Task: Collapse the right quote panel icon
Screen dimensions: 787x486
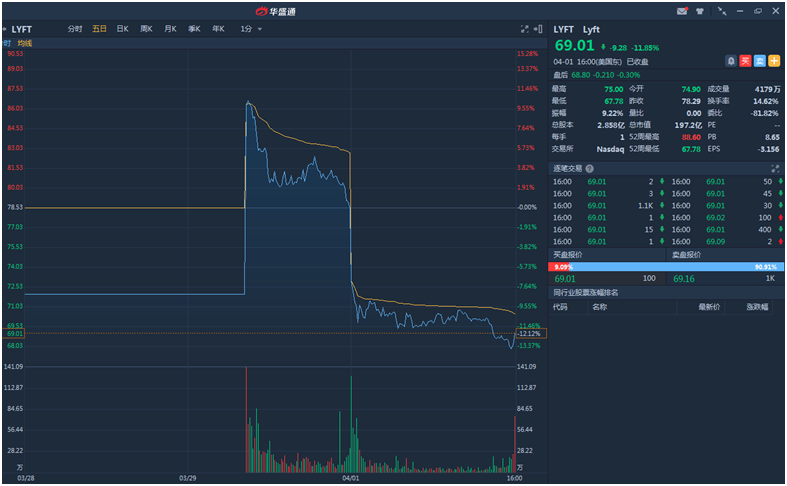Action: (538, 29)
